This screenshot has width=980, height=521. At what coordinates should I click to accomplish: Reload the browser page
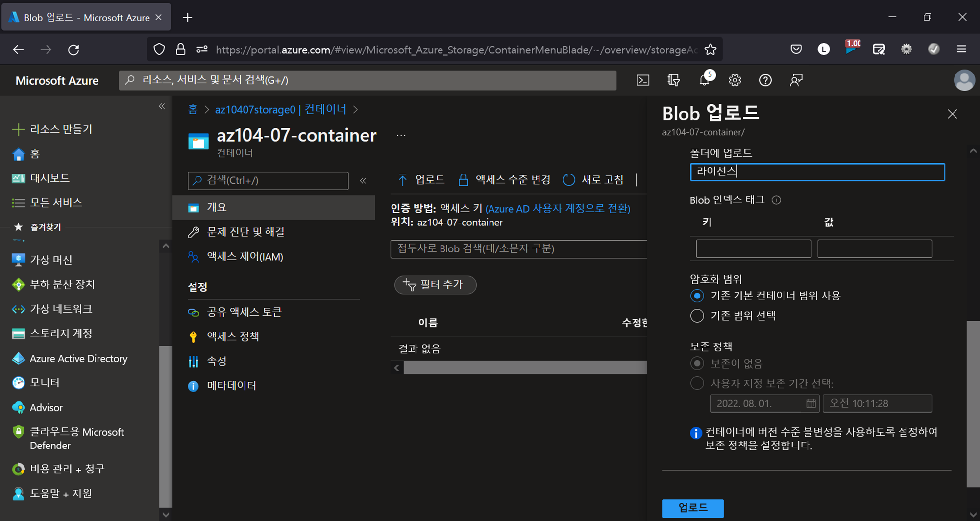(73, 50)
